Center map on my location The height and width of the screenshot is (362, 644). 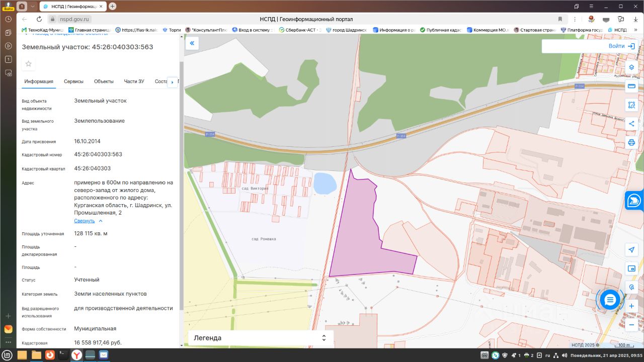631,250
